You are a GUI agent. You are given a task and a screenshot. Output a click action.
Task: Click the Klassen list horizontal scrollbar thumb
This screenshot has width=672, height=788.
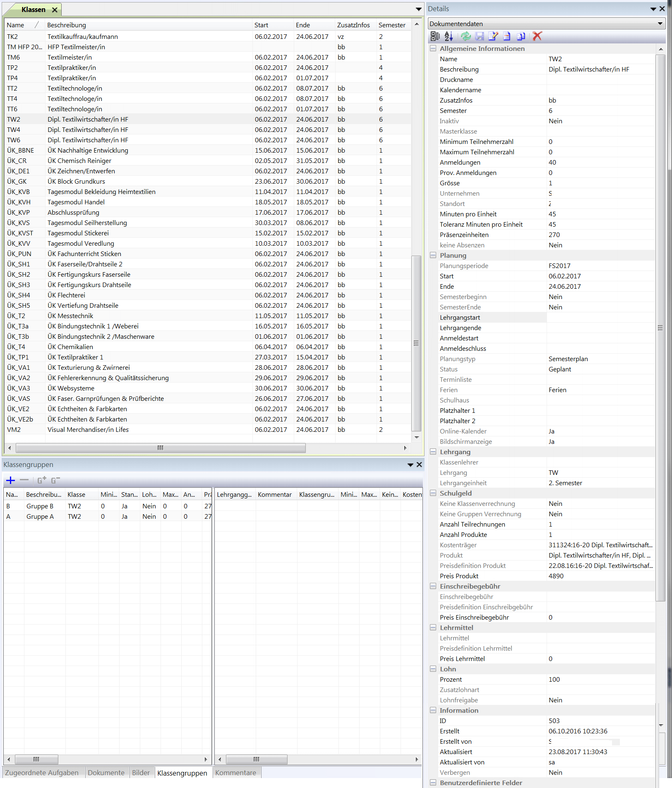[x=161, y=448]
